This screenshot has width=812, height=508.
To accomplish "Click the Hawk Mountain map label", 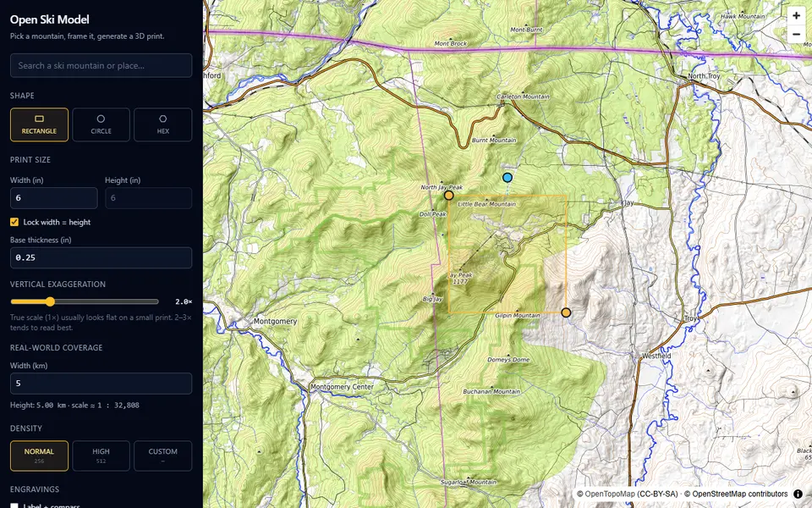I will (x=743, y=16).
